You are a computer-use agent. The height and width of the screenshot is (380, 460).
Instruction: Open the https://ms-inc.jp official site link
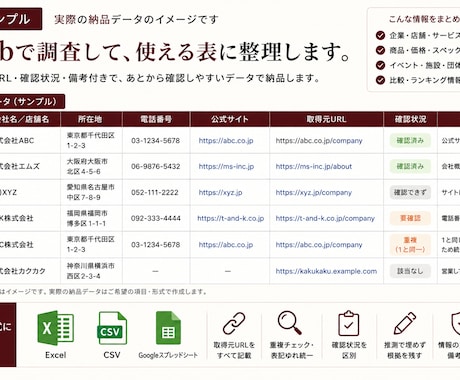click(x=226, y=166)
